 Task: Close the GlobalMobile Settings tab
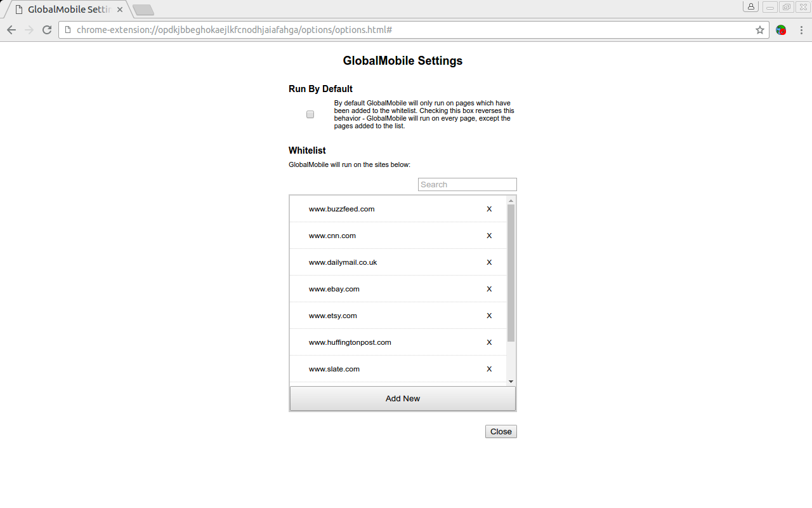pos(120,10)
